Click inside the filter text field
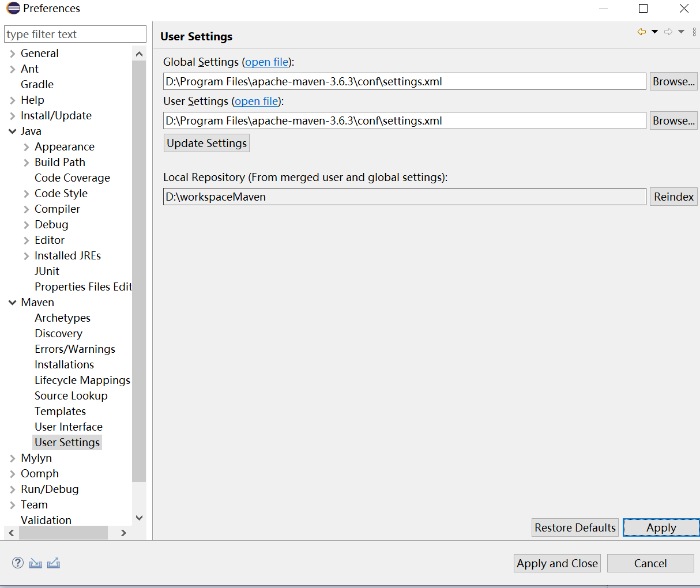The height and width of the screenshot is (588, 700). [74, 34]
